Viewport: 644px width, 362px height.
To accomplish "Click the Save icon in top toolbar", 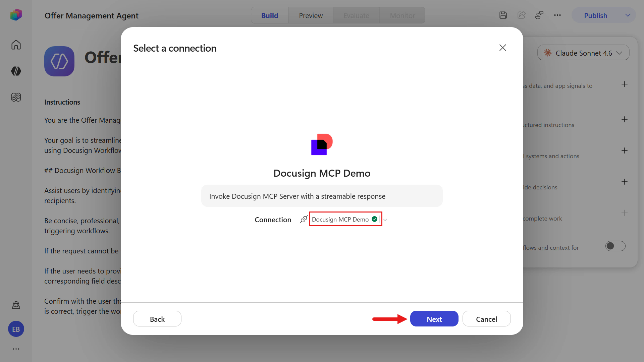I will 503,15.
